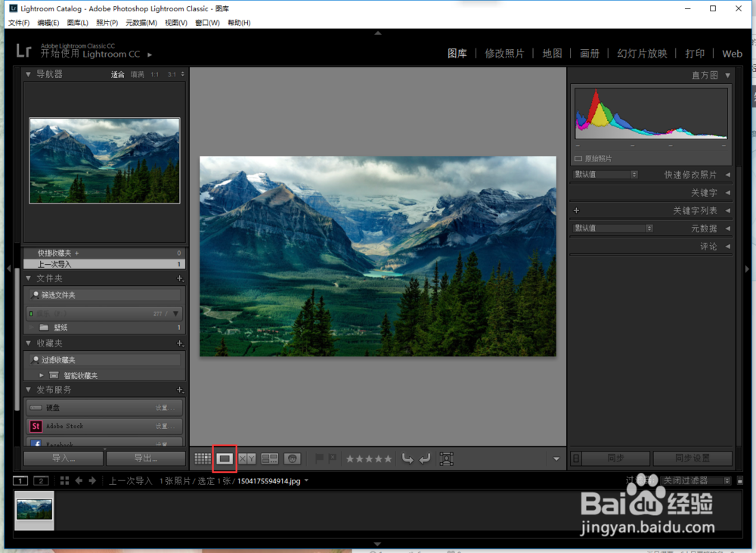The width and height of the screenshot is (756, 553).
Task: Click the face region draw tool
Action: tap(447, 459)
